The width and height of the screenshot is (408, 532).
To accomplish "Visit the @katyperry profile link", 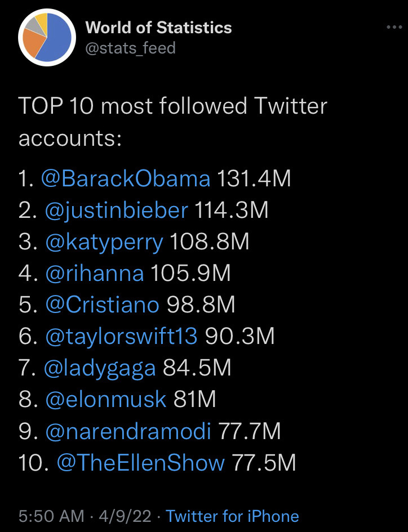I will click(104, 242).
